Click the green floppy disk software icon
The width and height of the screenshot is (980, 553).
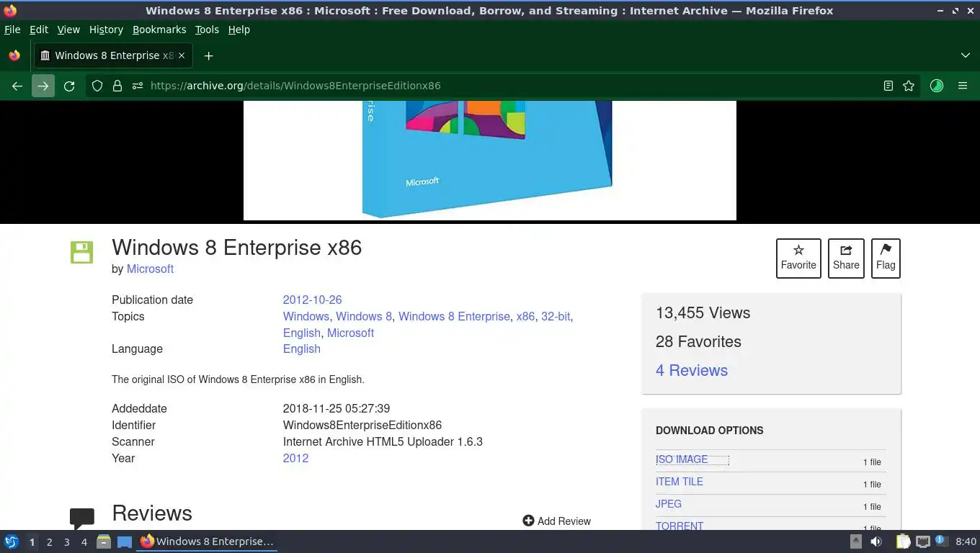(81, 252)
